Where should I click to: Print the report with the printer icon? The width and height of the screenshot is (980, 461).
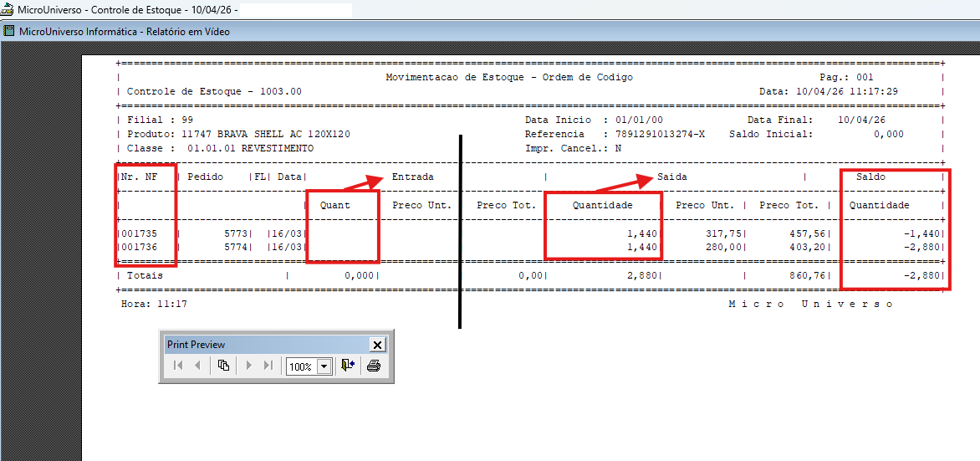(x=374, y=366)
